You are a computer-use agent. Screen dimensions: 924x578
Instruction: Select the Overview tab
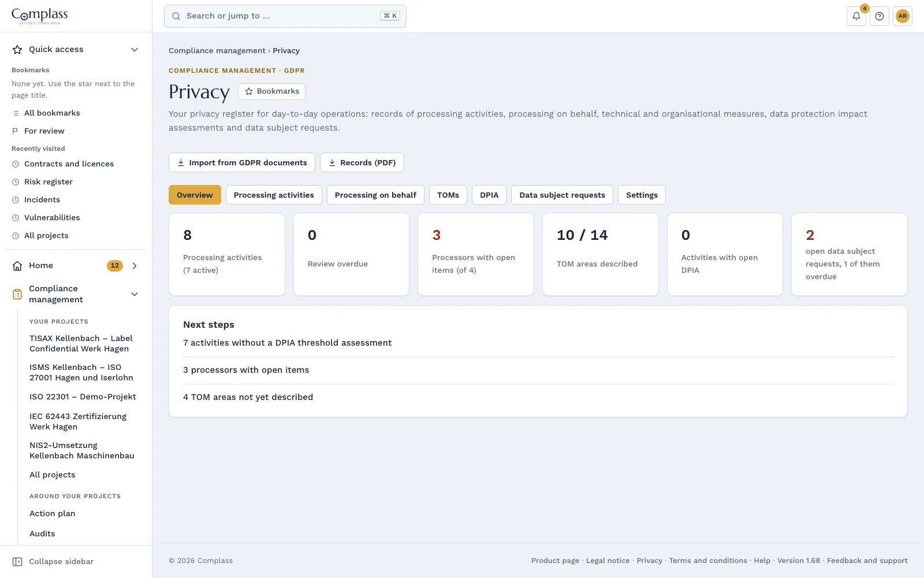click(195, 195)
